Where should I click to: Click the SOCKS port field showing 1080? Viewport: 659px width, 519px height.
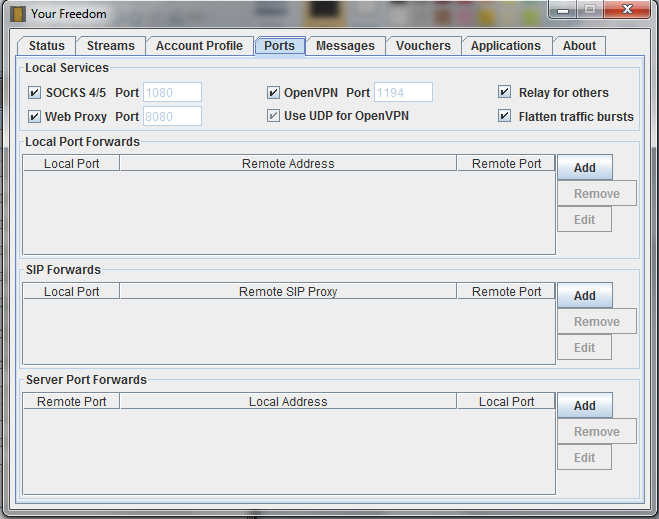172,92
